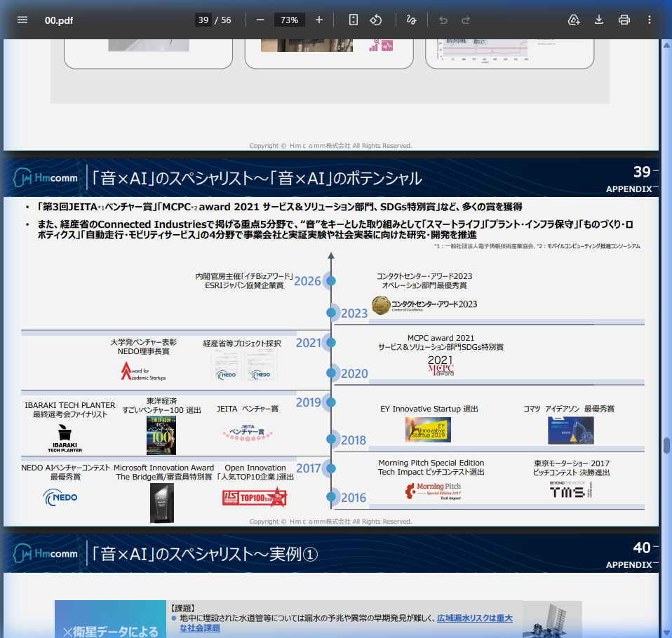Click the page number field showing 39
This screenshot has height=638, width=672.
(203, 20)
